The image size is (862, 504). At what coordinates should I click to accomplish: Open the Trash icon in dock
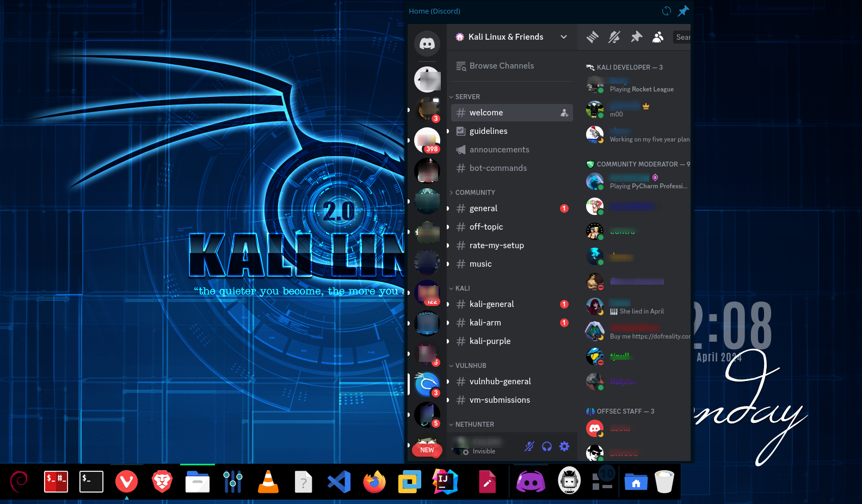(664, 482)
